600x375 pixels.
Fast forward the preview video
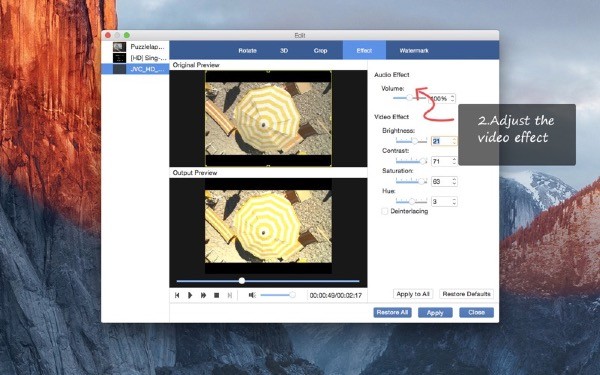(203, 295)
